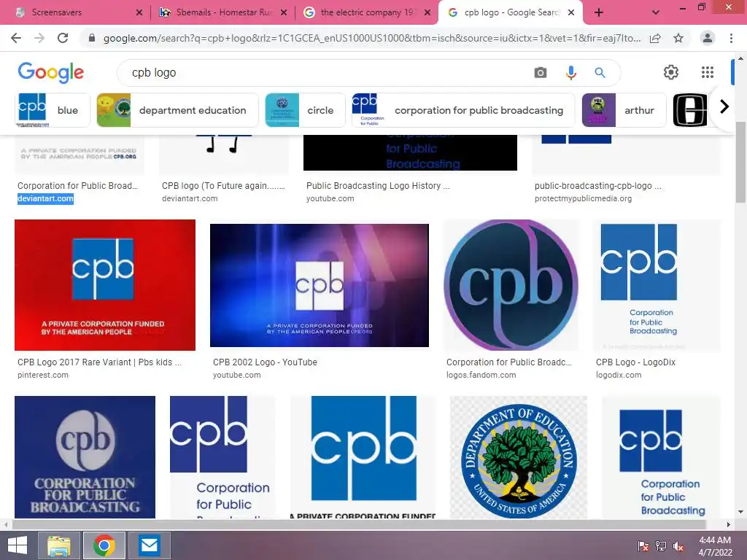Click the highlighted deviantart.com link

tap(46, 198)
